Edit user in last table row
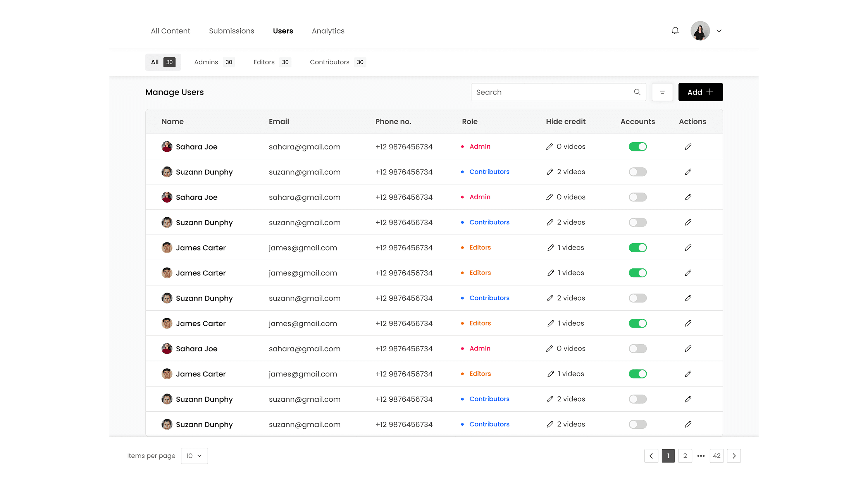This screenshot has height=488, width=868. [688, 424]
